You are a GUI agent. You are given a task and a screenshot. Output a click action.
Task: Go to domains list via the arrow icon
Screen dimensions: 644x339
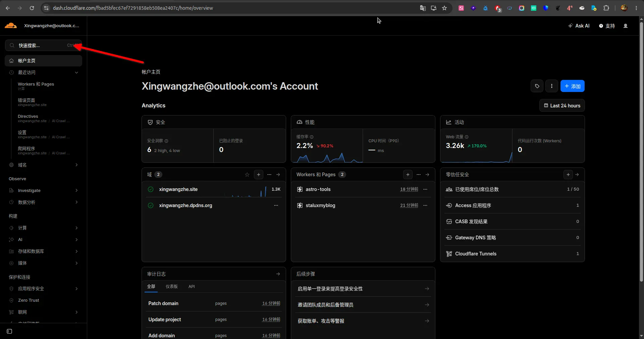pos(278,175)
